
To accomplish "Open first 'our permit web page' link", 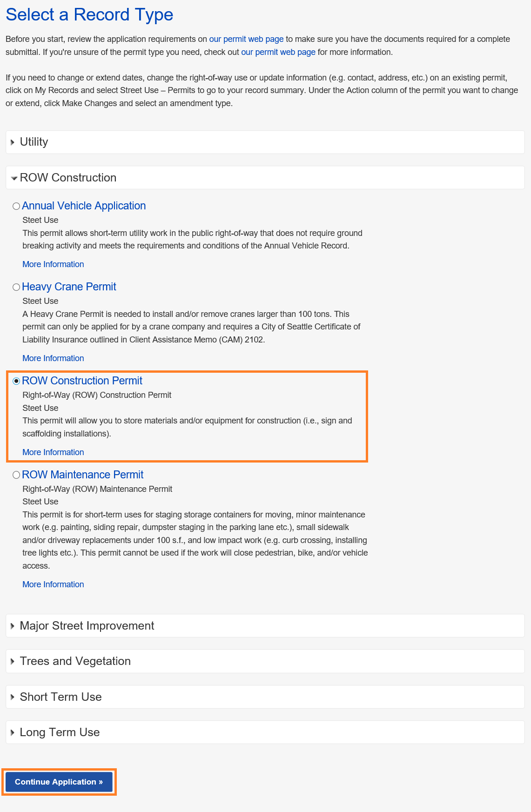I will [x=246, y=39].
